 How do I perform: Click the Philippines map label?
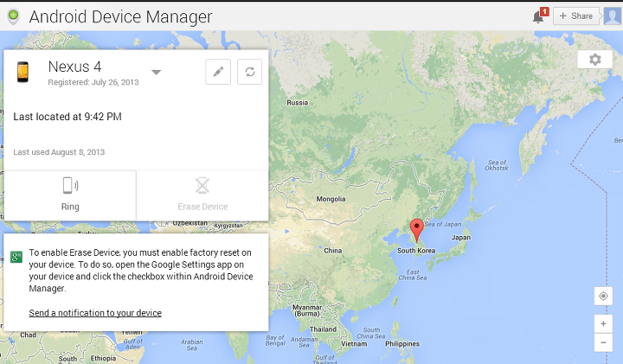pos(402,344)
